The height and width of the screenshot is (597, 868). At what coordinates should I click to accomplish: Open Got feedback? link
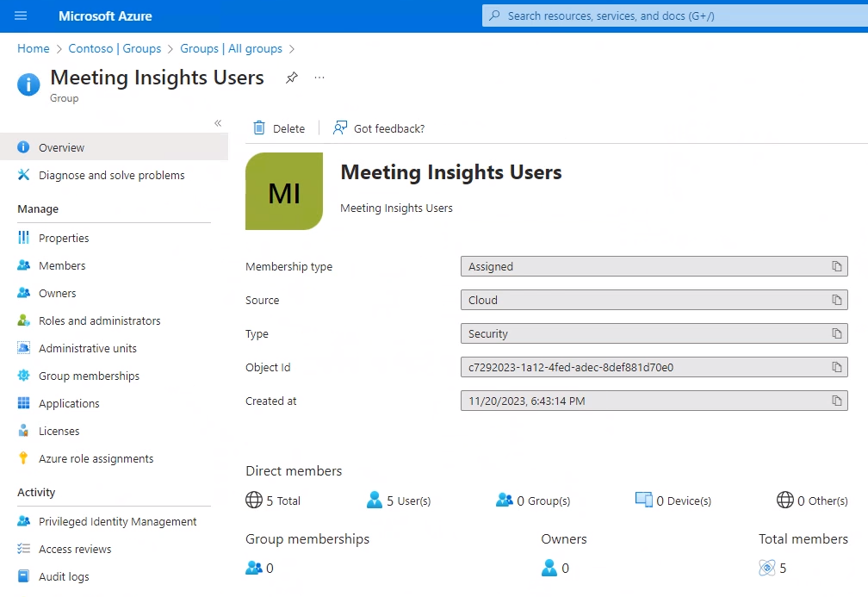coord(379,128)
